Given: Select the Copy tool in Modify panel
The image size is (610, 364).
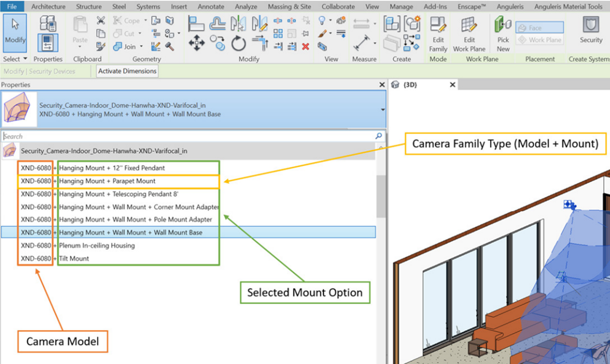Looking at the screenshot, I should pos(217,43).
